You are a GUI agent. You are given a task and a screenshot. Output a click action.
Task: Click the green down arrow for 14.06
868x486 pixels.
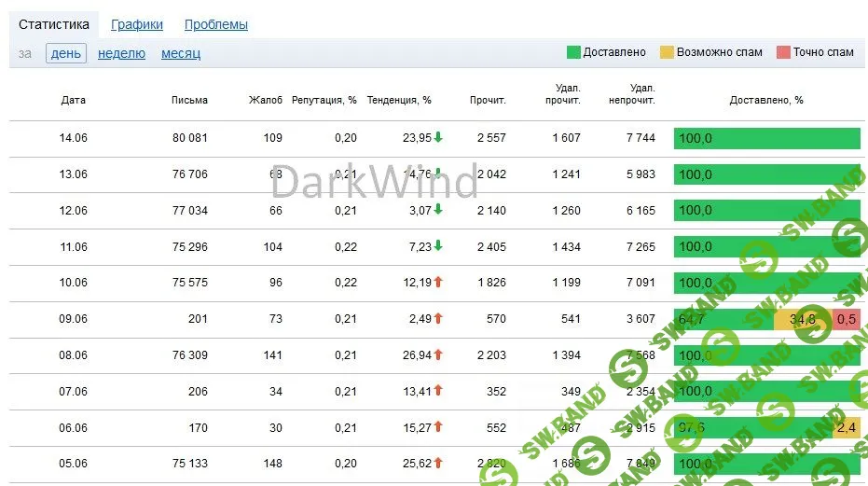[438, 137]
